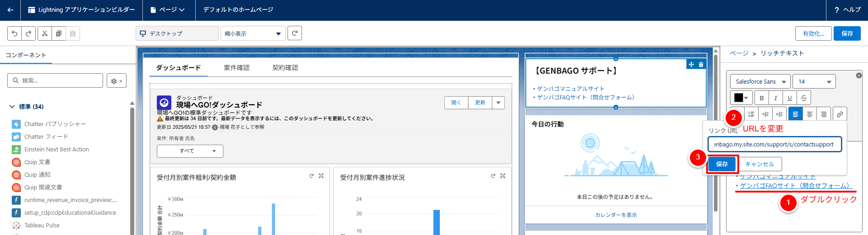Go back using the arrow in header
Screen dimensions: 868x235
[x=10, y=10]
